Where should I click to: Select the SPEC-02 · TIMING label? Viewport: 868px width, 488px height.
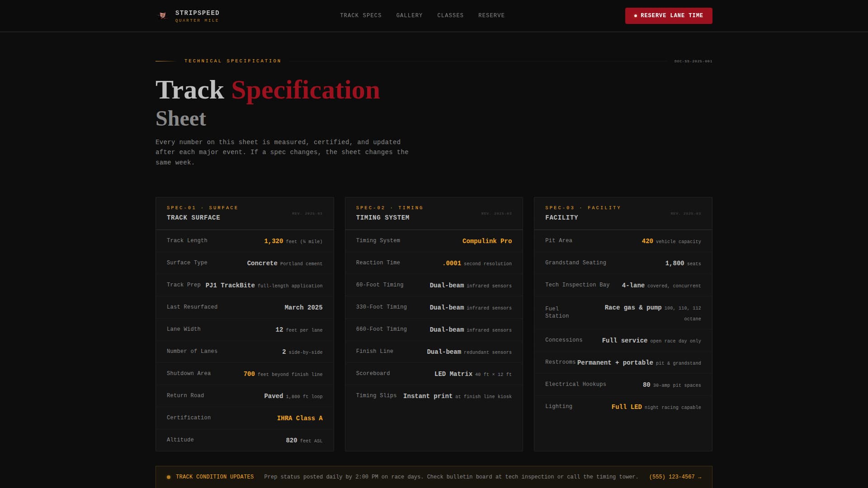[x=390, y=208]
